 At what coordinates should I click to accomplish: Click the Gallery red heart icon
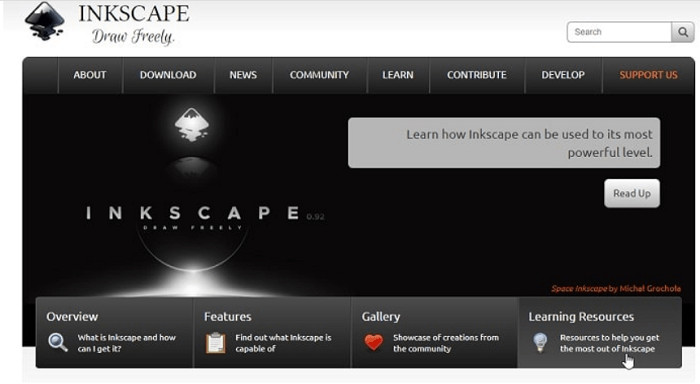[x=374, y=342]
